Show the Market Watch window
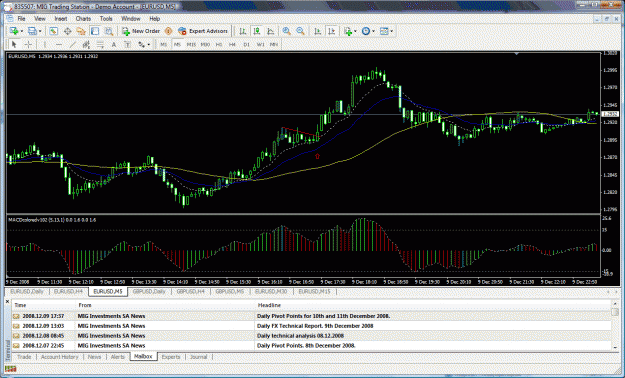Screen dimensions: 625x378 [53, 31]
